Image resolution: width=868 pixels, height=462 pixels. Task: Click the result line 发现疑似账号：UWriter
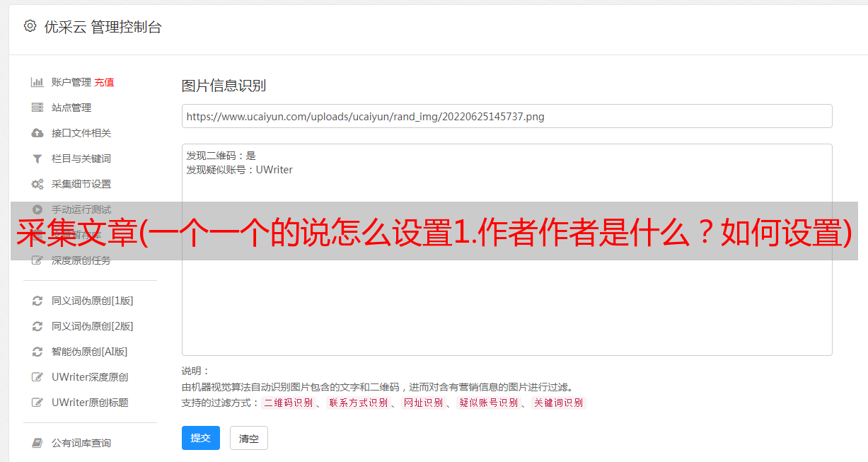click(x=240, y=170)
